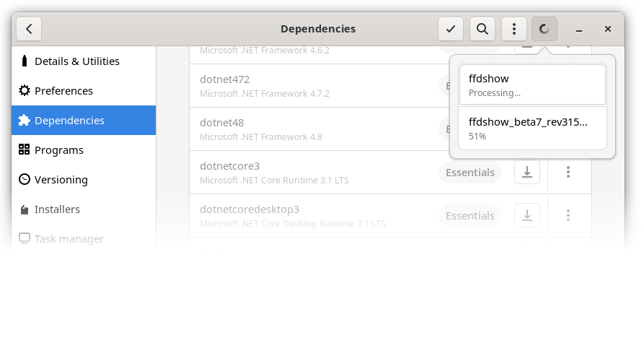The width and height of the screenshot is (644, 338).
Task: Click the ffdshow Processing task entry
Action: 532,85
